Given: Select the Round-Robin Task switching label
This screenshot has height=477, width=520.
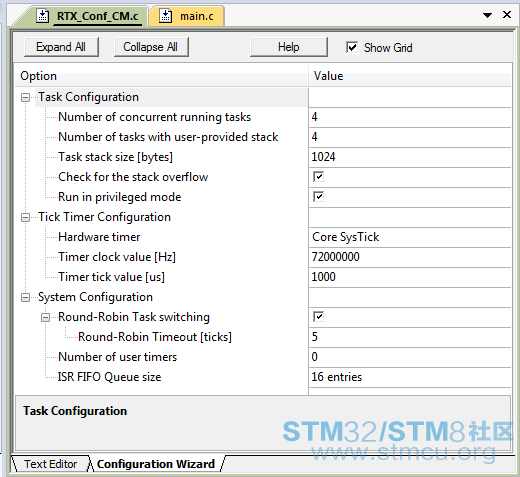Looking at the screenshot, I should coord(134,317).
